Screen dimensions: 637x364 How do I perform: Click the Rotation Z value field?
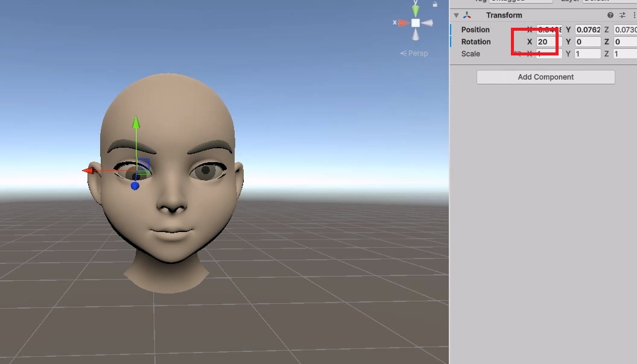(x=625, y=42)
